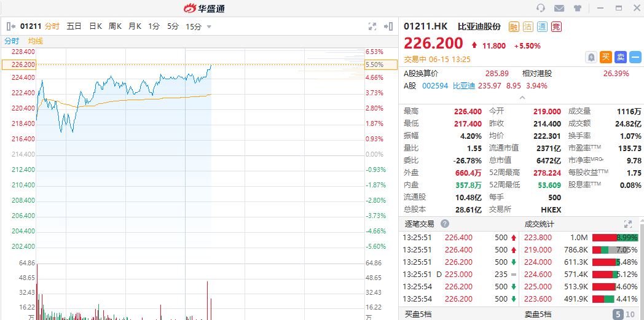The width and height of the screenshot is (644, 320).
Task: Open the A股 002594 stock code link
Action: tap(434, 86)
